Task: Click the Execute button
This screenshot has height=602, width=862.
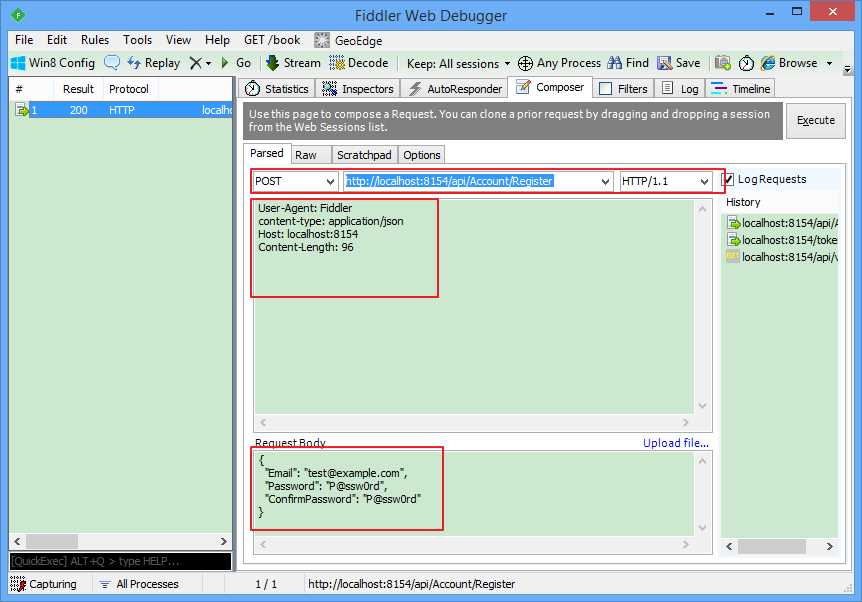Action: pyautogui.click(x=816, y=120)
